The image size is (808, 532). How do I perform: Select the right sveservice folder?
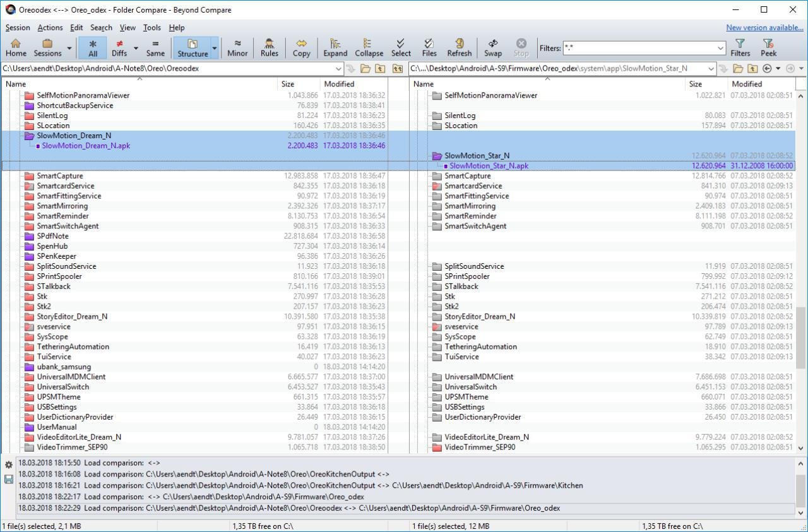[461, 327]
